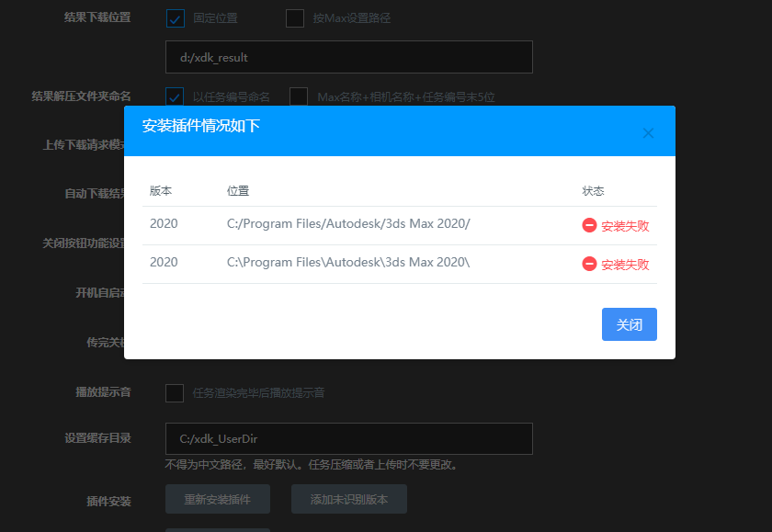Toggle 固定位置 checkbox

176,18
